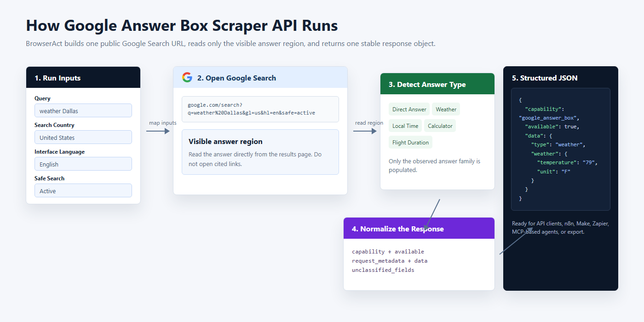Viewport: 644px width, 322px height.
Task: Click the read region label
Action: tap(369, 123)
